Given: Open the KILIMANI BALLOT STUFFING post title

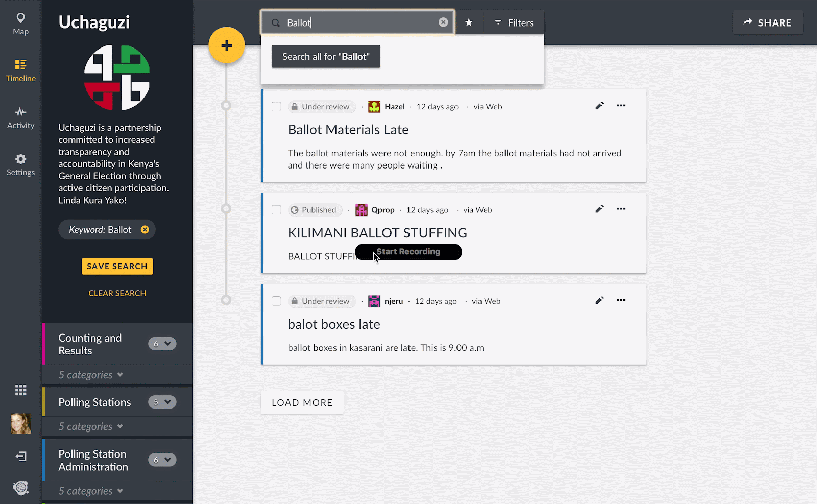Looking at the screenshot, I should 377,233.
